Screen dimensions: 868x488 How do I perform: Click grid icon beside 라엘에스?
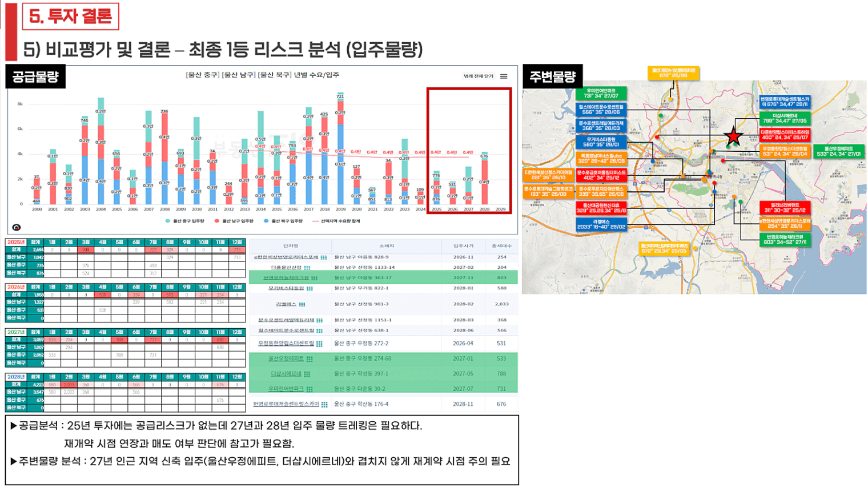pyautogui.click(x=302, y=304)
